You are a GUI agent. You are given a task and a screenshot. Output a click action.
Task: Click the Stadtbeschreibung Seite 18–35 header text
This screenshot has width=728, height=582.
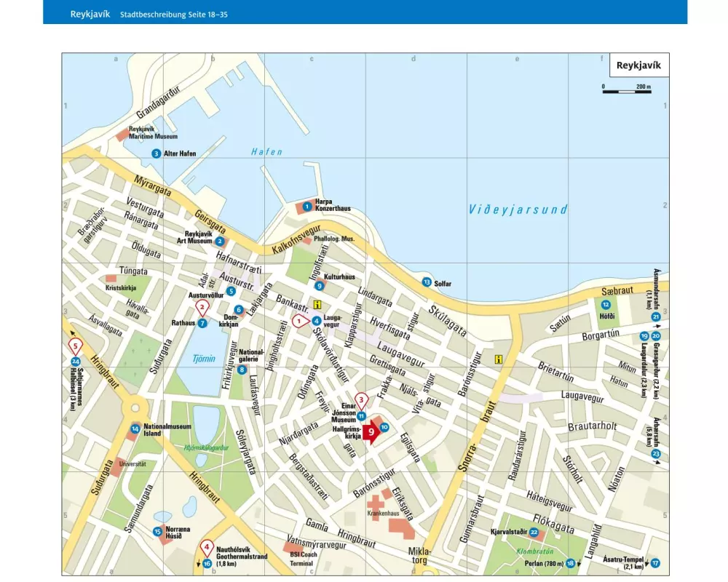coord(174,14)
